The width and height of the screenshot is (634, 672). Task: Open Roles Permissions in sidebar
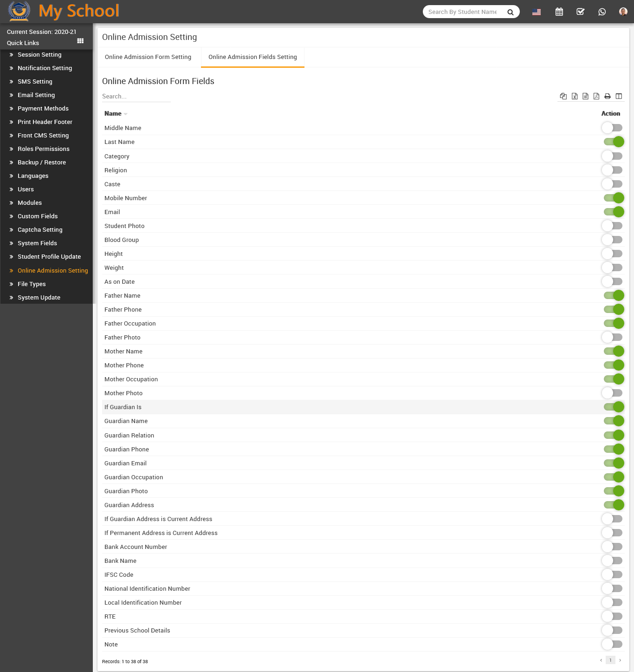(43, 149)
